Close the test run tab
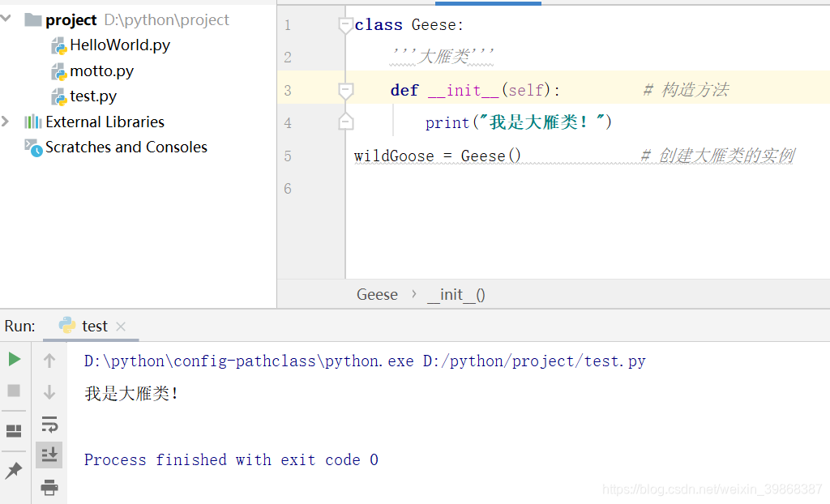This screenshot has width=830, height=504. point(121,327)
